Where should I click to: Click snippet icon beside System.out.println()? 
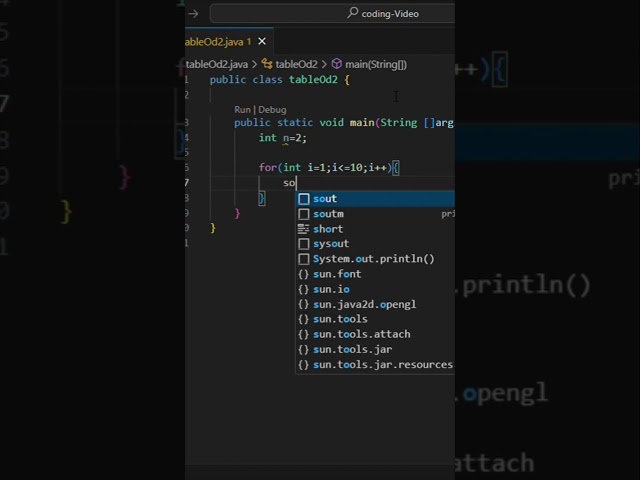click(304, 259)
